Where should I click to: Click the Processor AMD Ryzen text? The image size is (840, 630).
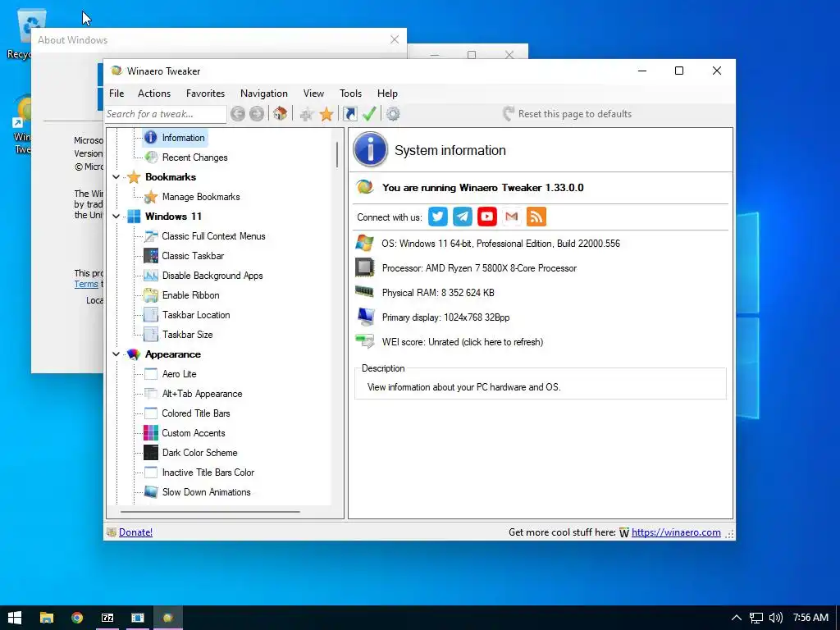479,268
